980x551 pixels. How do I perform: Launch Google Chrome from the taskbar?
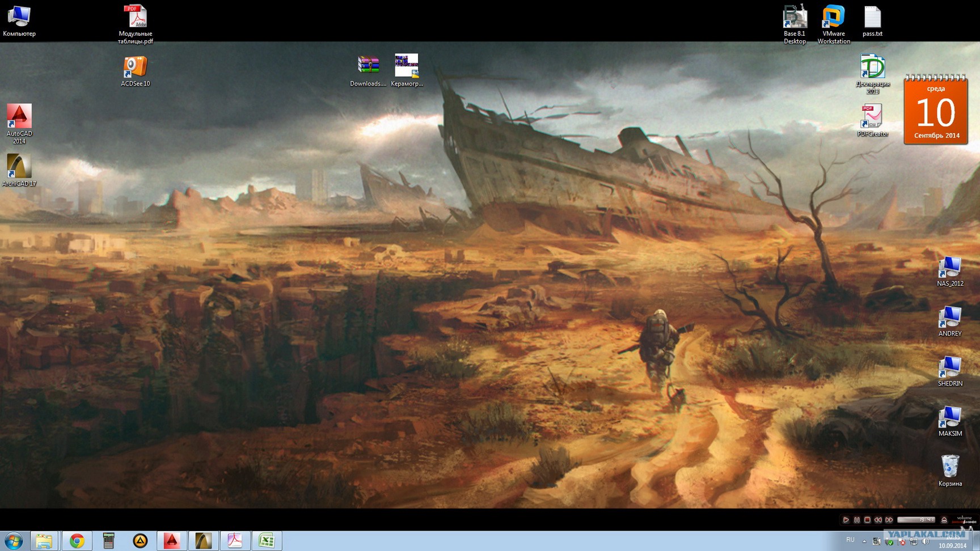77,541
